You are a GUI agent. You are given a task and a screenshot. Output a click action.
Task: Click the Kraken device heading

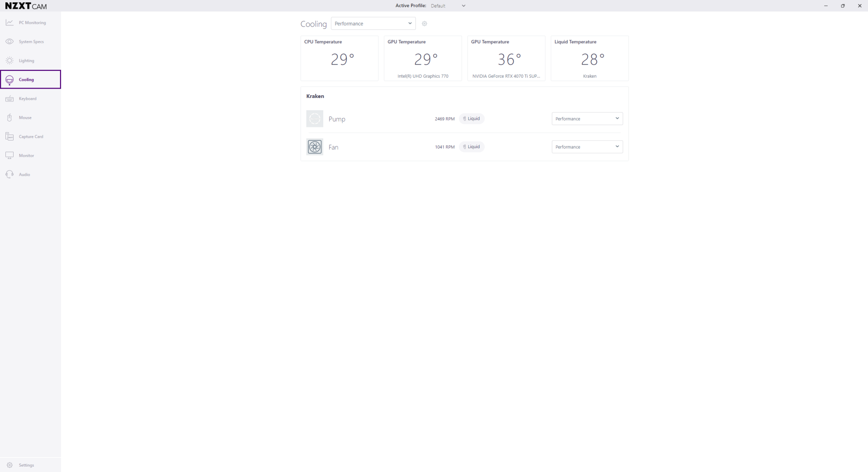tap(315, 96)
